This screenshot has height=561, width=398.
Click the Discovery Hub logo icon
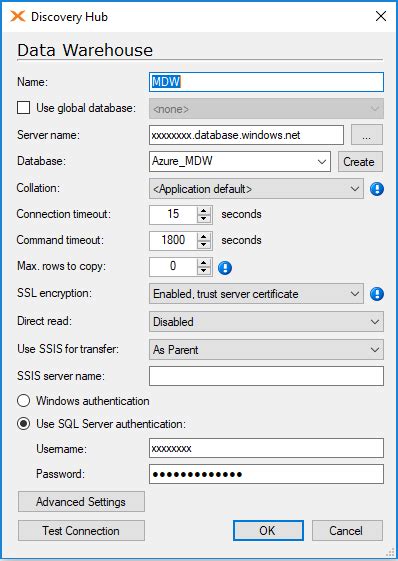[18, 16]
